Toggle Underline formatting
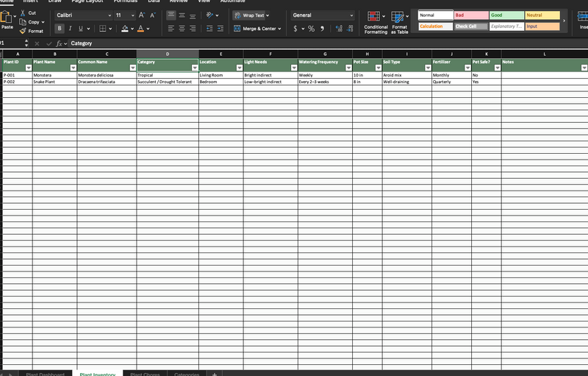 click(81, 29)
